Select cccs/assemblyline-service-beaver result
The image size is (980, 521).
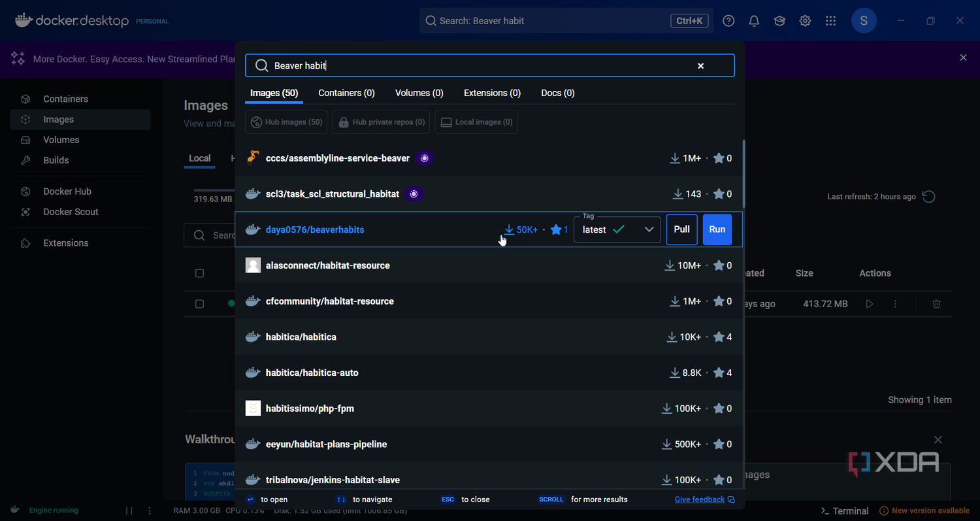click(x=489, y=158)
